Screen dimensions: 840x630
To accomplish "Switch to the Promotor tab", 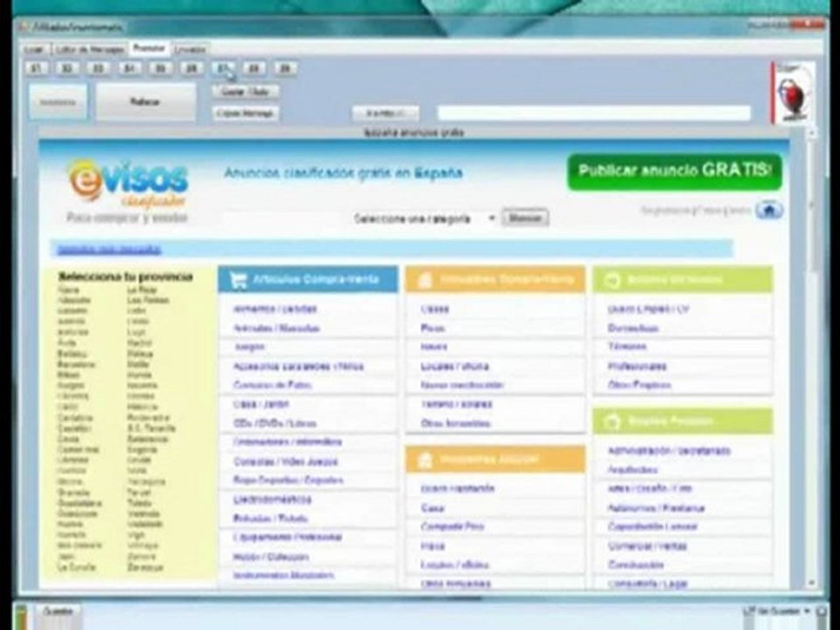I will [149, 48].
